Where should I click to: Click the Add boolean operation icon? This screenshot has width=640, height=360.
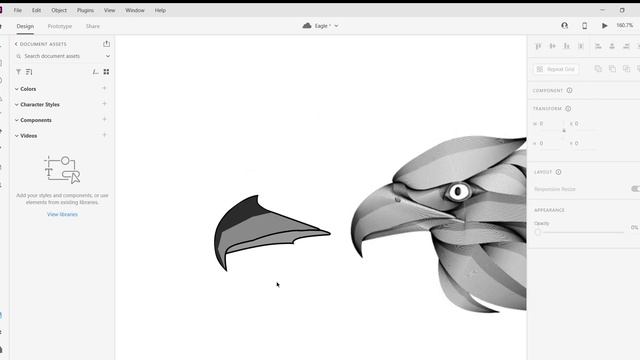[x=598, y=69]
